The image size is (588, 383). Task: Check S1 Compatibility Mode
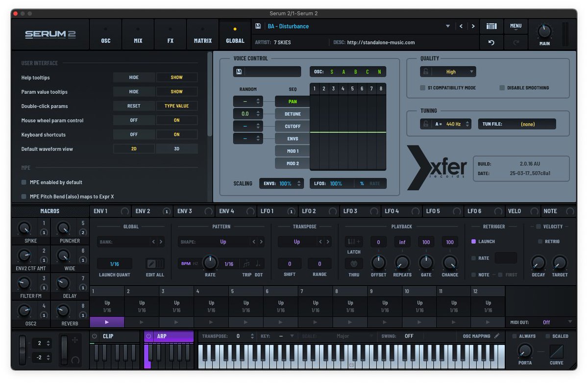pos(423,88)
